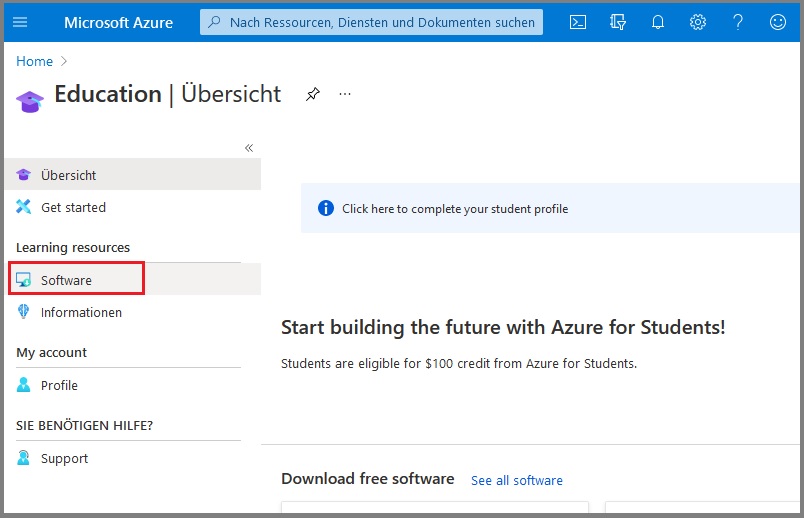The width and height of the screenshot is (804, 518).
Task: Collapse the left sidebar navigation
Action: (x=249, y=148)
